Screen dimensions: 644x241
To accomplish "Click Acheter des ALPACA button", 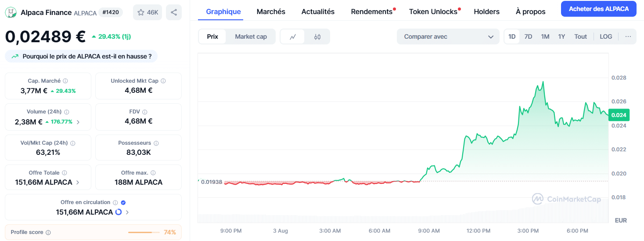I will click(x=599, y=9).
